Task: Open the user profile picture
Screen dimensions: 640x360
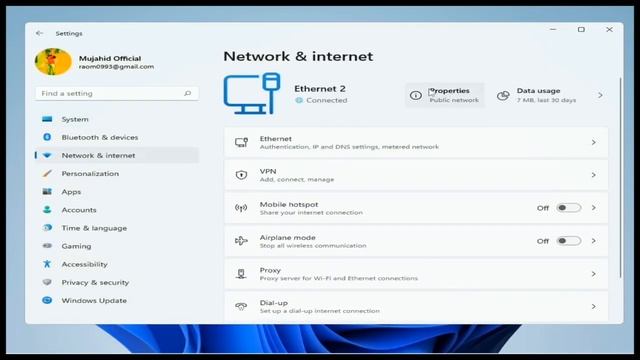Action: (x=53, y=62)
